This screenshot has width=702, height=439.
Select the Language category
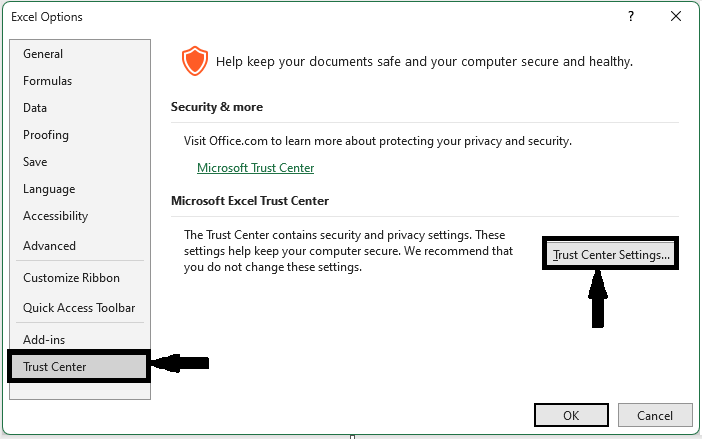49,189
